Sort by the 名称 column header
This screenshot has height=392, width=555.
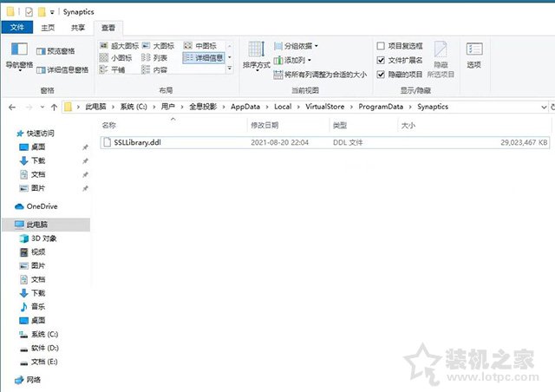coord(173,125)
